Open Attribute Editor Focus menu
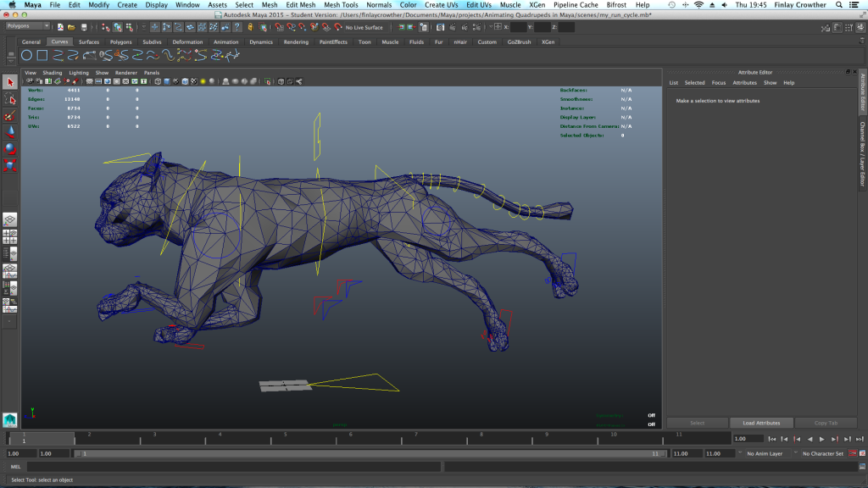This screenshot has height=488, width=868. 719,83
